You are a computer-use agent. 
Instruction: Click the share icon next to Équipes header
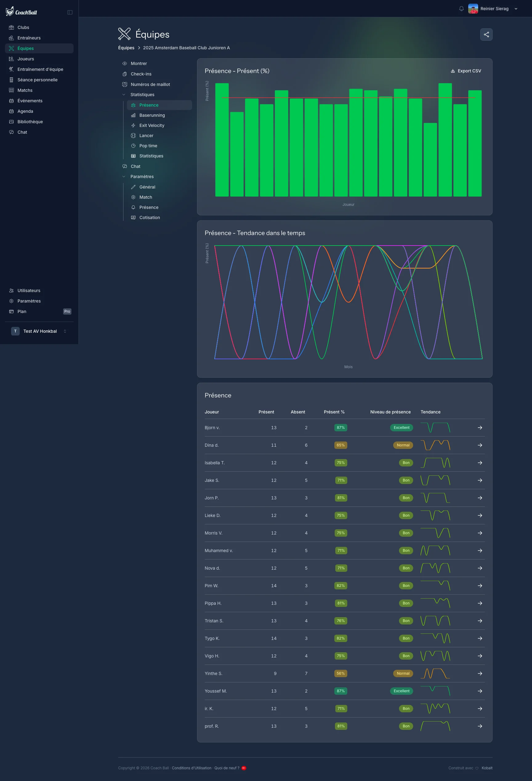(x=486, y=34)
